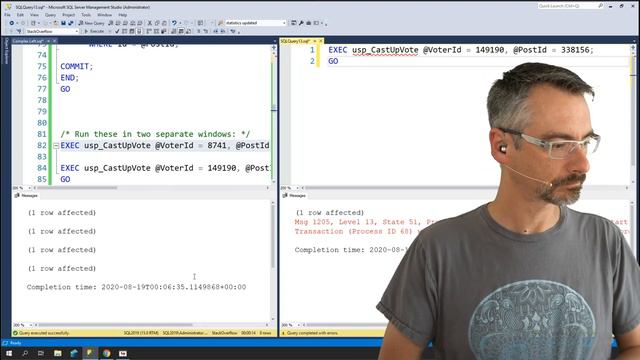This screenshot has width=640, height=360.
Task: Toggle IntelliSense Enabled in the toolbar
Action: 140,31
